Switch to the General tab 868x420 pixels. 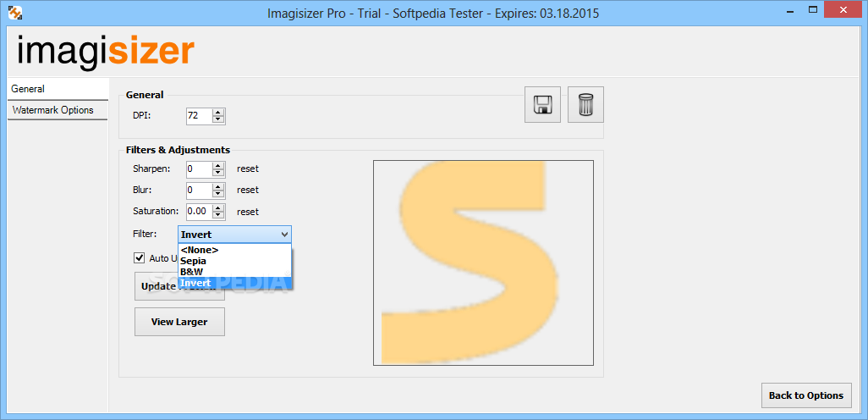[58, 89]
